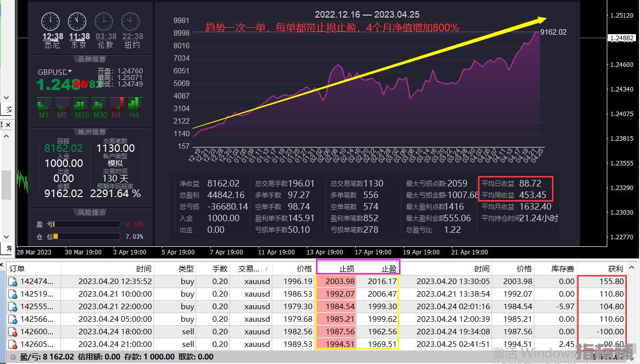Select the M15 timeframe signal bars

(81, 104)
